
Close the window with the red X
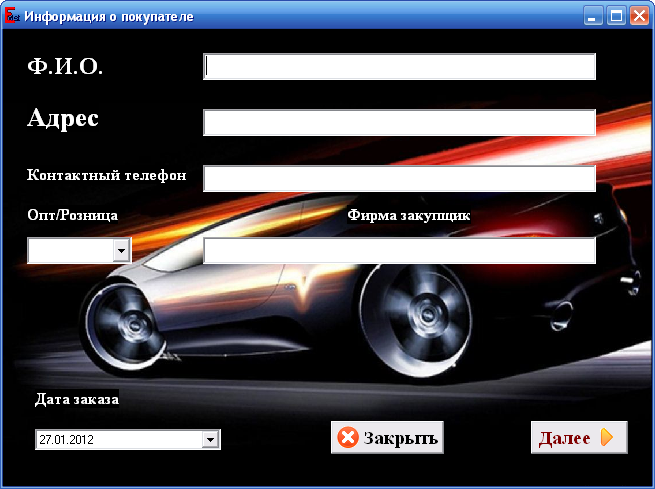click(639, 16)
